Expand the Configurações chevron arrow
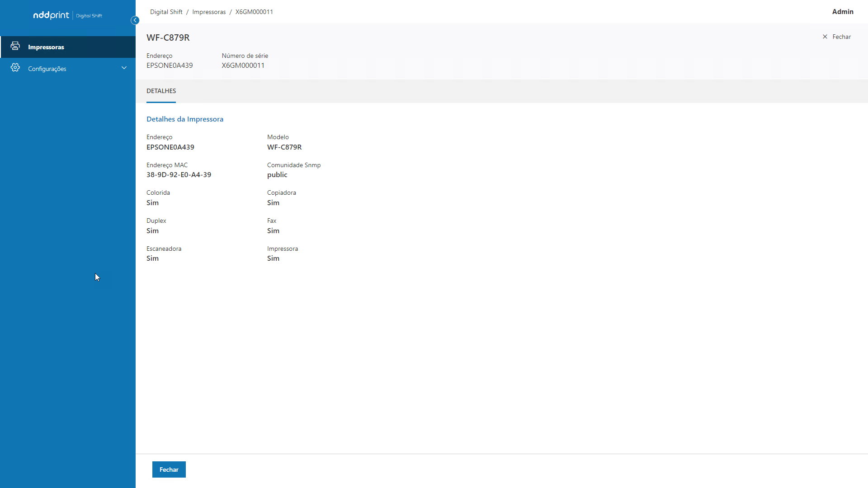The image size is (868, 488). (124, 68)
